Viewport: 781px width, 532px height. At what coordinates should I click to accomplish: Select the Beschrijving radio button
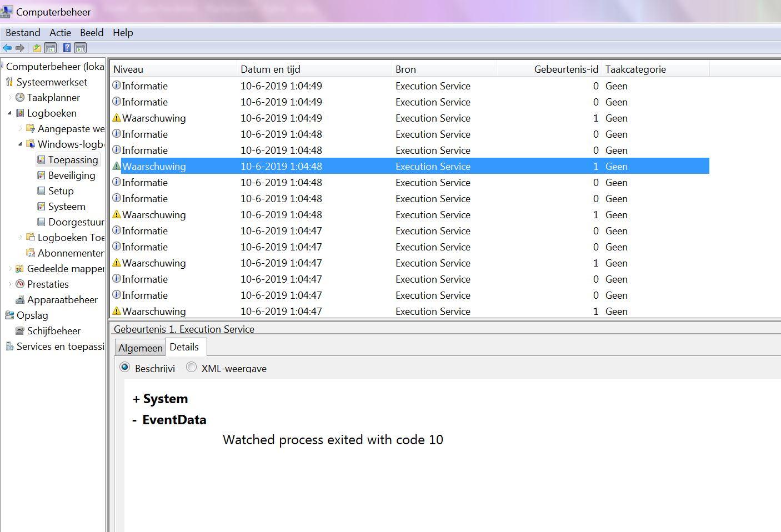tap(125, 367)
